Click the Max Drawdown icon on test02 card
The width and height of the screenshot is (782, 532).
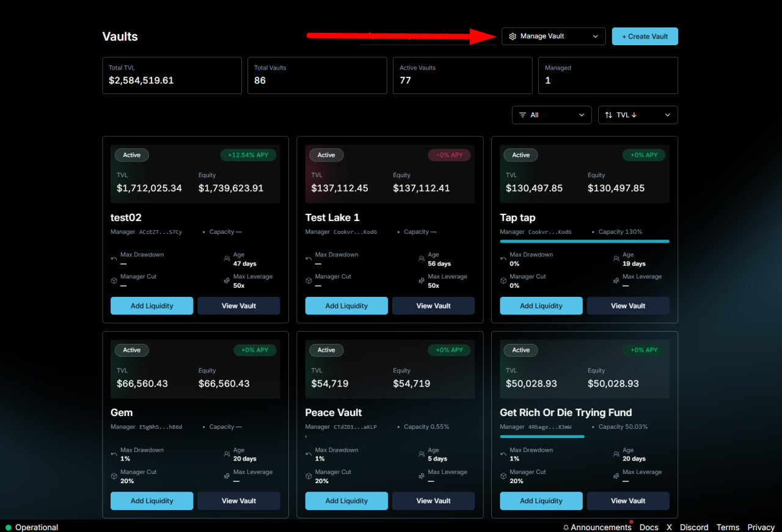[114, 259]
